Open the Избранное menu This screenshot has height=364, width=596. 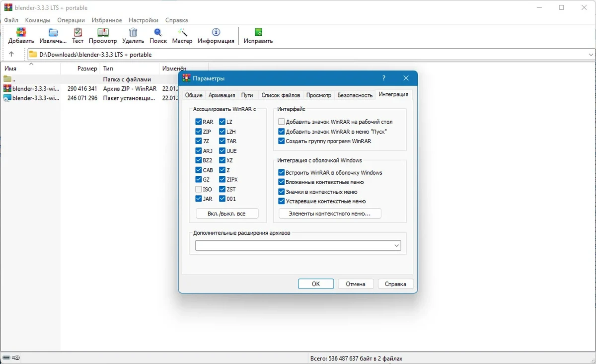coord(107,20)
